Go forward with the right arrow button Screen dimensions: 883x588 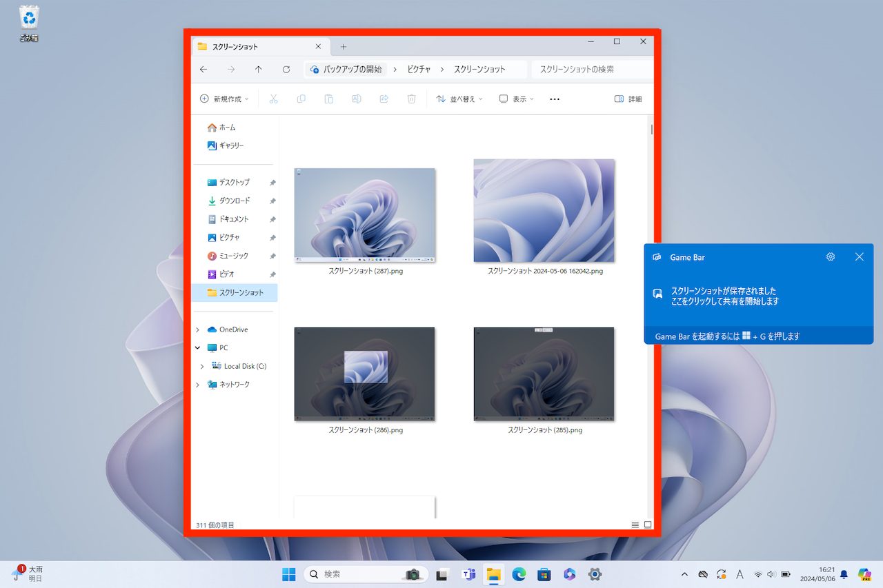(231, 70)
